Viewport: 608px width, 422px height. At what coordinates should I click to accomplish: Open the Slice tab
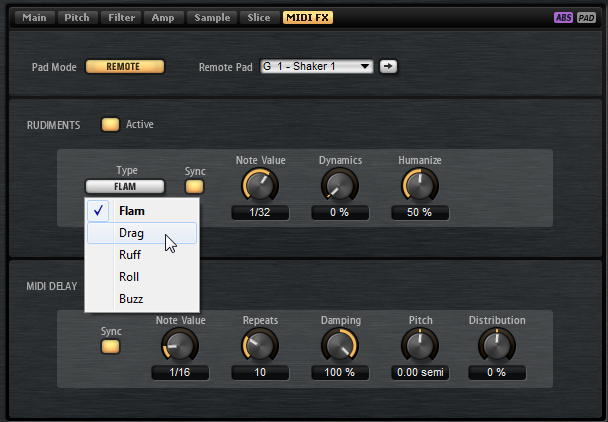click(x=258, y=17)
